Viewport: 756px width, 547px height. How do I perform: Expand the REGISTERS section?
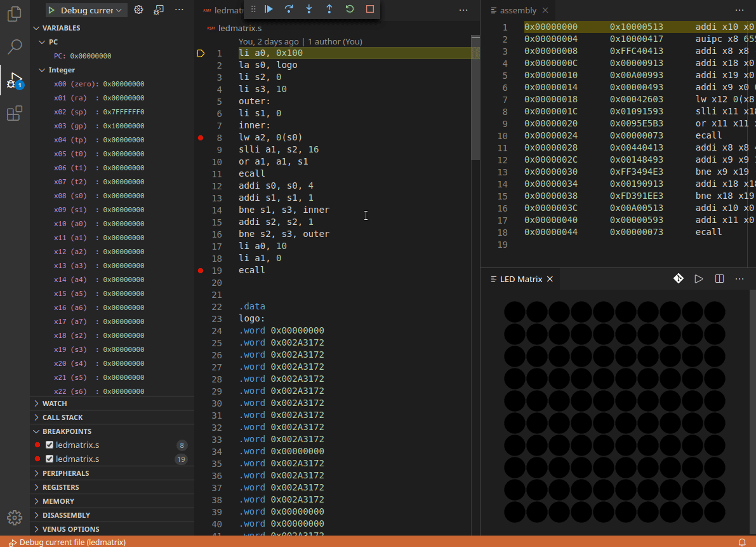coord(112,487)
